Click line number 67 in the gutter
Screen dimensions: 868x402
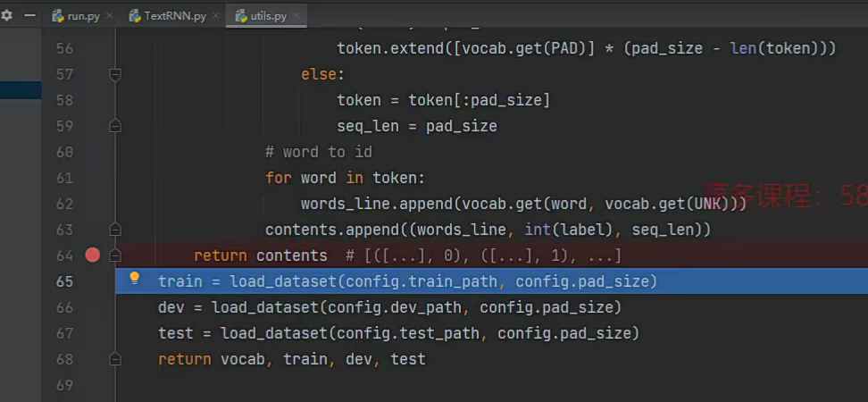coord(63,333)
